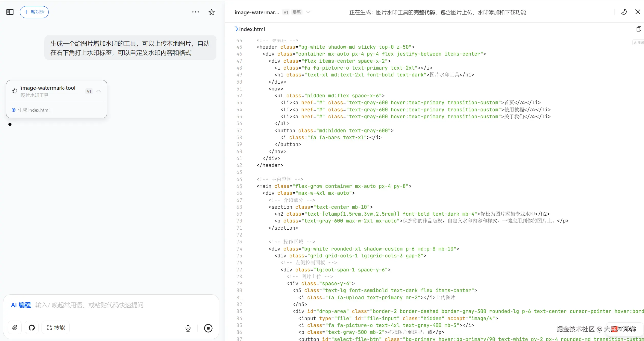Start a new chat with 新对话 button
Viewport: 644px width, 341px height.
(34, 12)
